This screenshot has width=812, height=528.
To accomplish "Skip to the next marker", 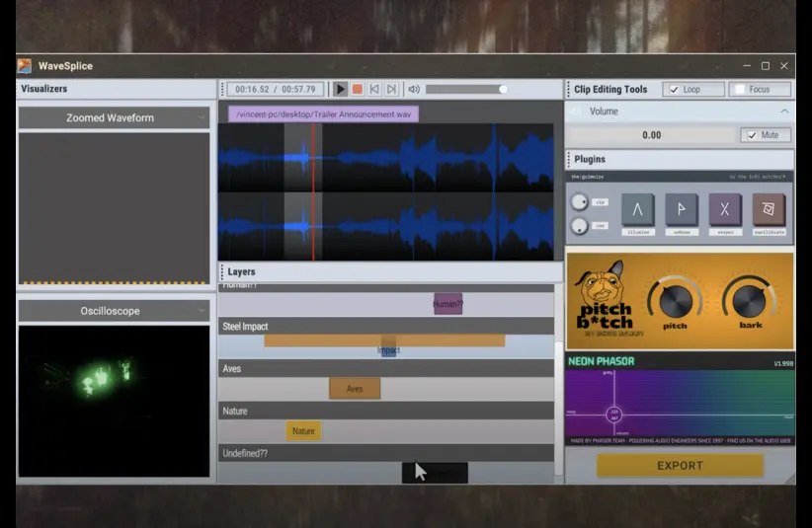I will (391, 89).
